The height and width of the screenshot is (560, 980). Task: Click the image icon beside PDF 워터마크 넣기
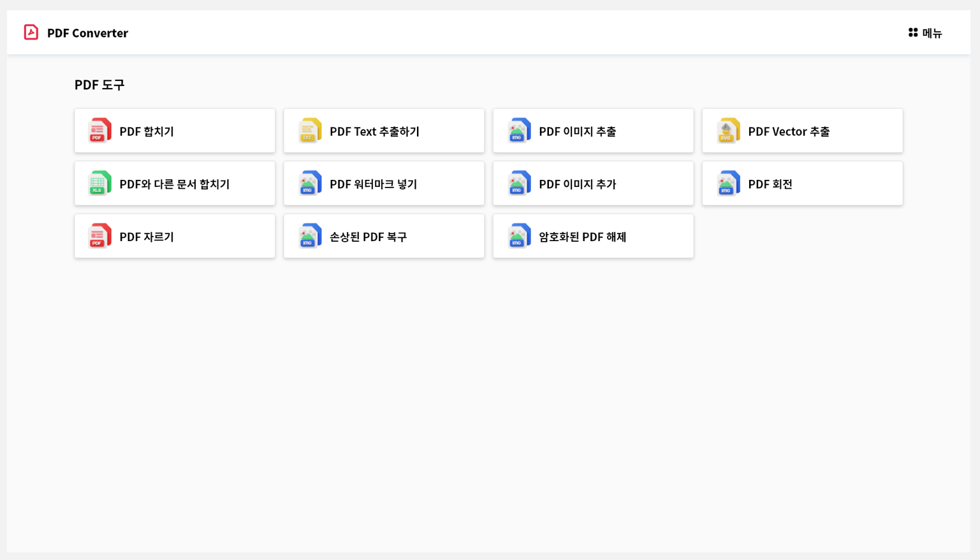point(309,184)
